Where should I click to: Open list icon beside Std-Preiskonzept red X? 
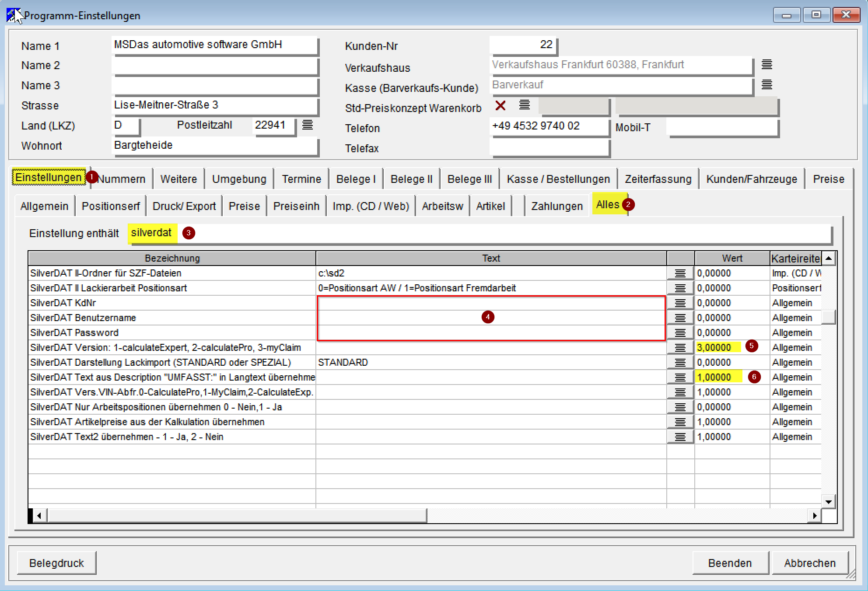[524, 105]
